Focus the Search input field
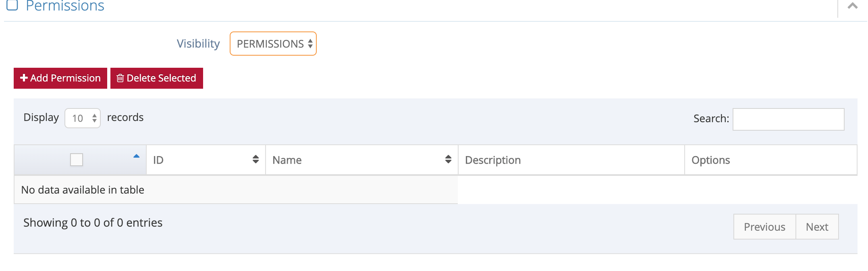 pyautogui.click(x=788, y=119)
